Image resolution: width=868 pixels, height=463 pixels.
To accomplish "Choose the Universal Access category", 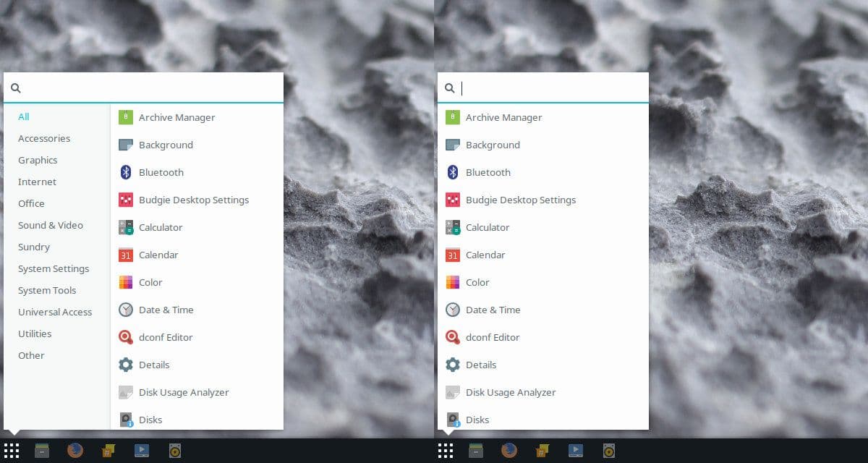I will click(x=55, y=312).
